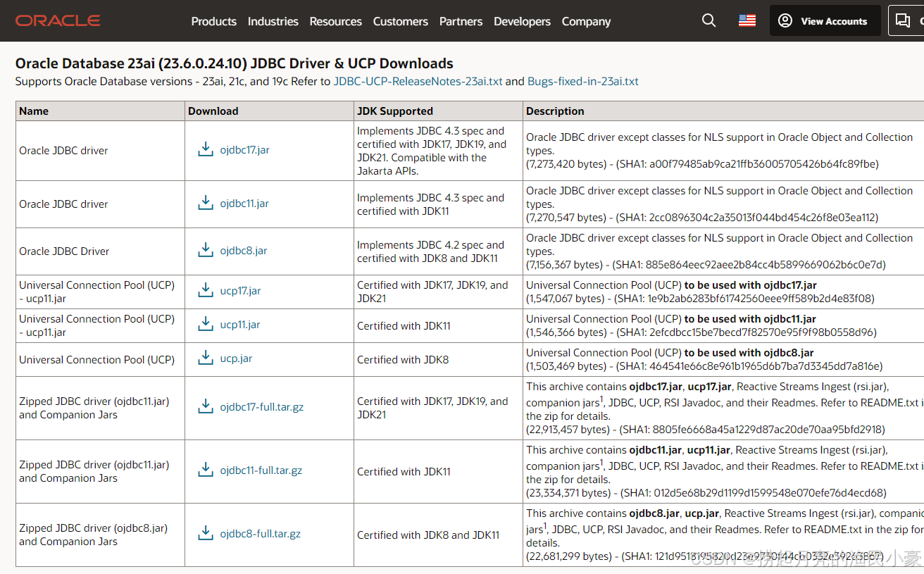Select the US flag country icon
Screen dimensions: 924x574
(747, 20)
